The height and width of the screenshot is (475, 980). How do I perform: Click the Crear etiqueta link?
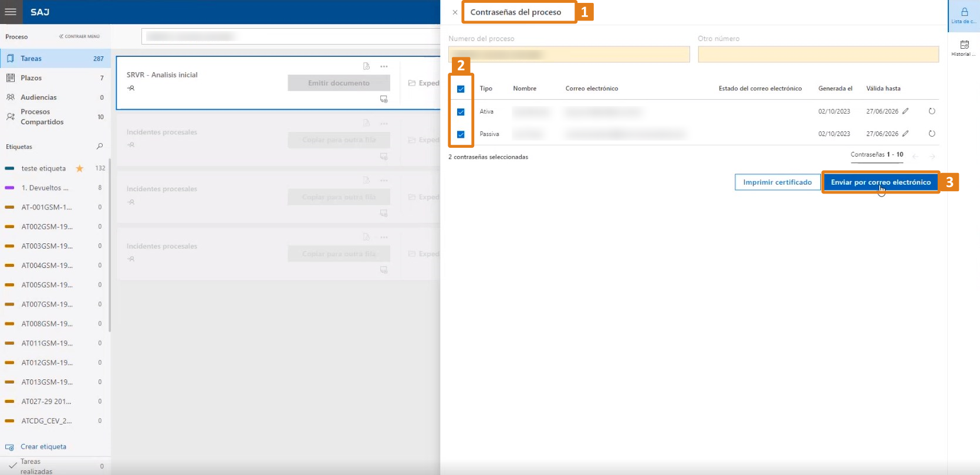coord(43,447)
